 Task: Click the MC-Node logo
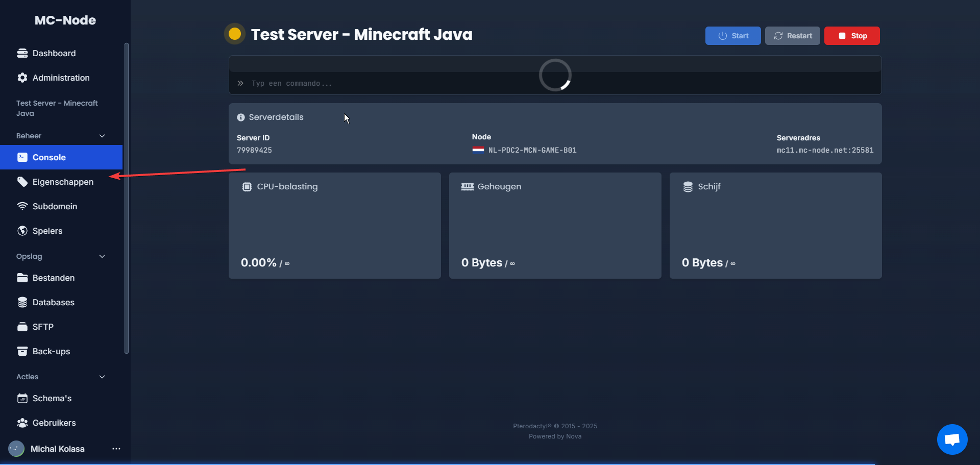click(65, 20)
